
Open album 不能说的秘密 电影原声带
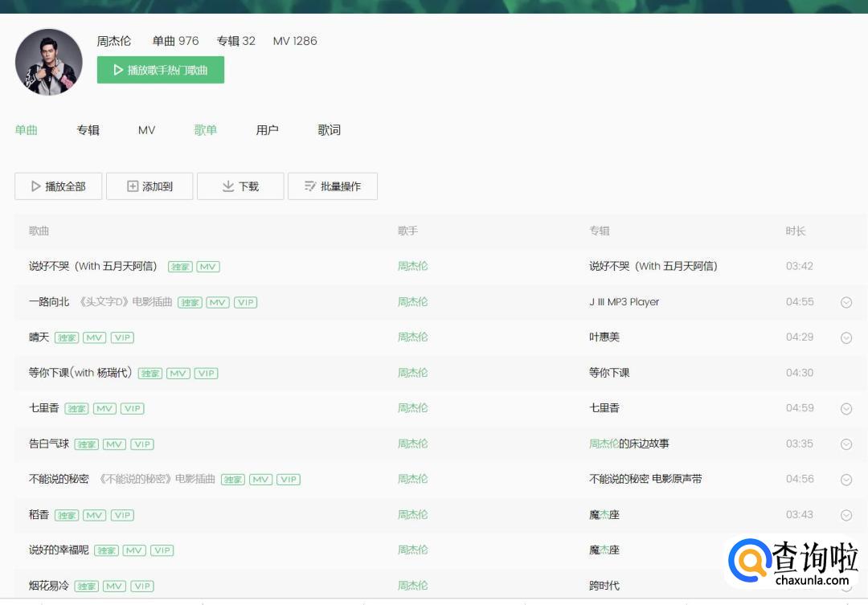[645, 480]
